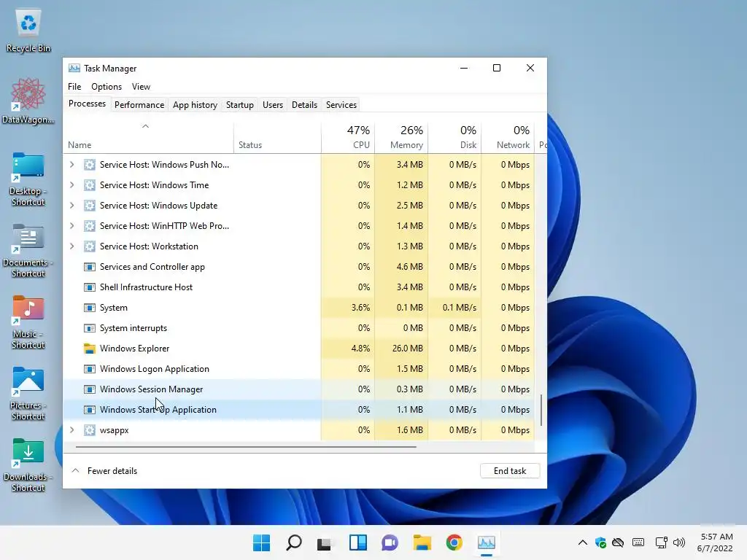Screen dimensions: 747x560
Task: Expand Service Host: Windows Update row
Action: click(x=72, y=206)
